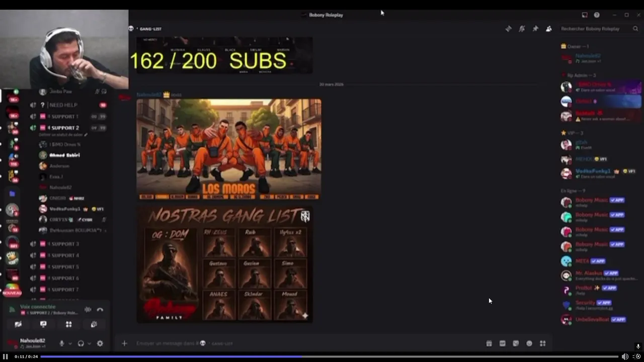The width and height of the screenshot is (644, 362).
Task: Open Discord user settings gear
Action: [x=100, y=343]
